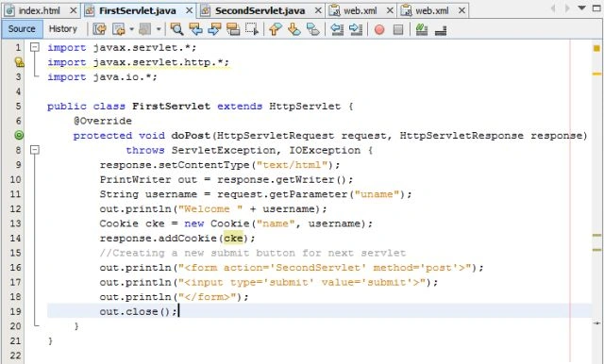Click 'IOException' in throws clause
Screen dimensions: 604x364
click(325, 150)
